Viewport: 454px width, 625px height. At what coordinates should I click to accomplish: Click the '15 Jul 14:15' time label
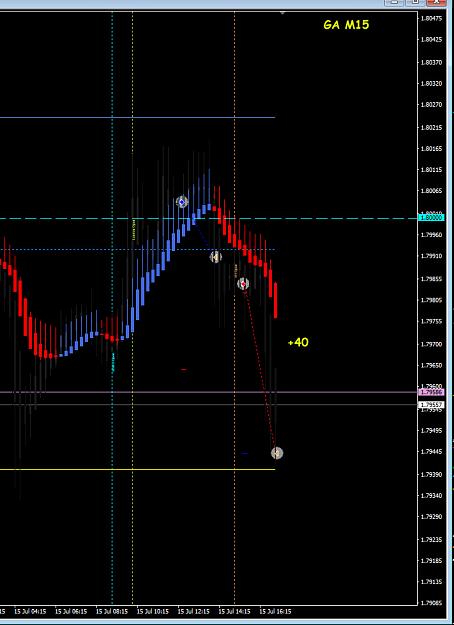234,611
